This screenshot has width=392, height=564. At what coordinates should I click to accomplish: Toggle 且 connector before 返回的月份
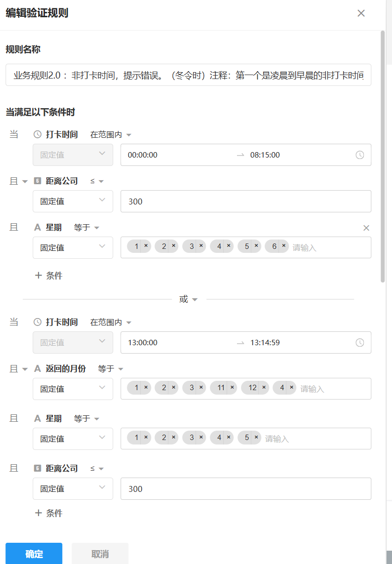pos(19,369)
